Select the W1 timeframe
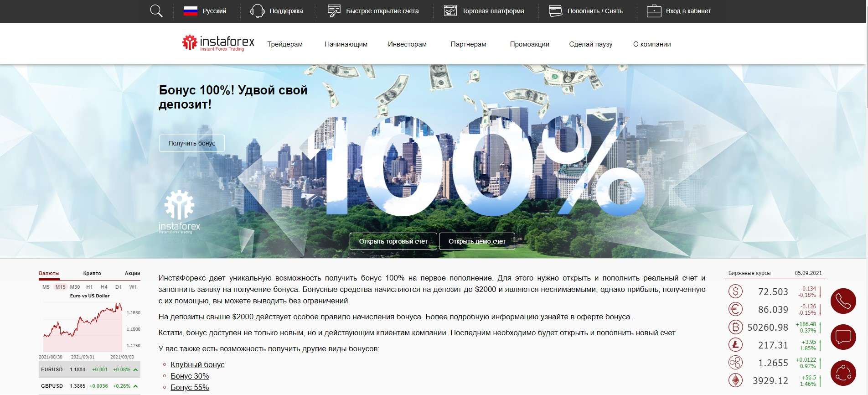 tap(133, 287)
